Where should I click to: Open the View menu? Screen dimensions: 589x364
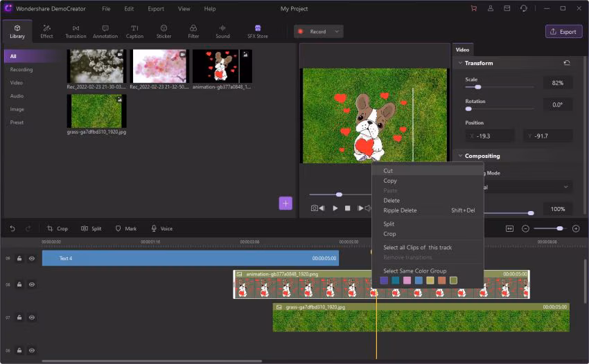[x=184, y=8]
